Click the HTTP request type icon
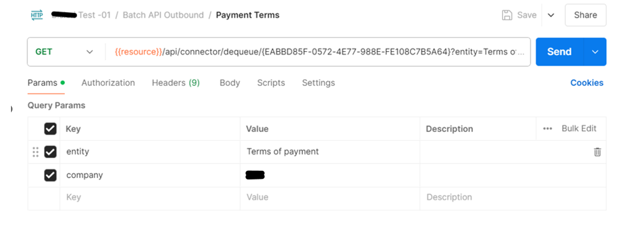Image resolution: width=644 pixels, height=225 pixels. [37, 15]
